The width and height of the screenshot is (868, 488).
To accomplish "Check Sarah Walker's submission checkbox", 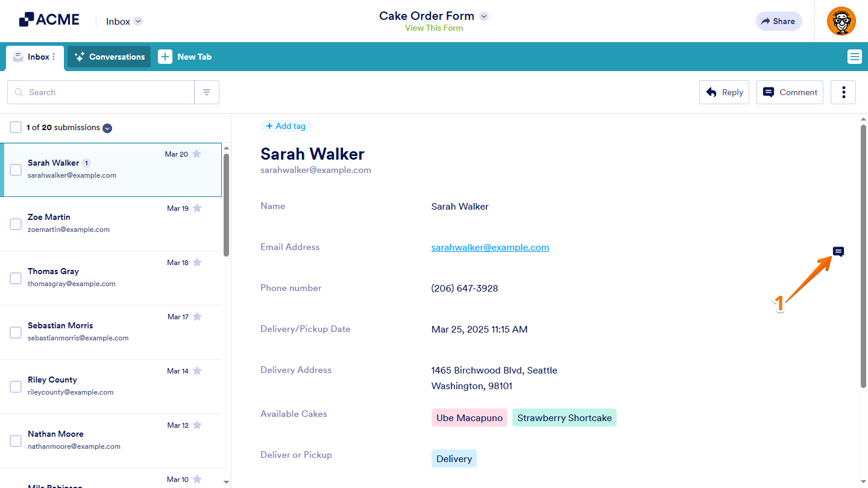I will pyautogui.click(x=16, y=169).
